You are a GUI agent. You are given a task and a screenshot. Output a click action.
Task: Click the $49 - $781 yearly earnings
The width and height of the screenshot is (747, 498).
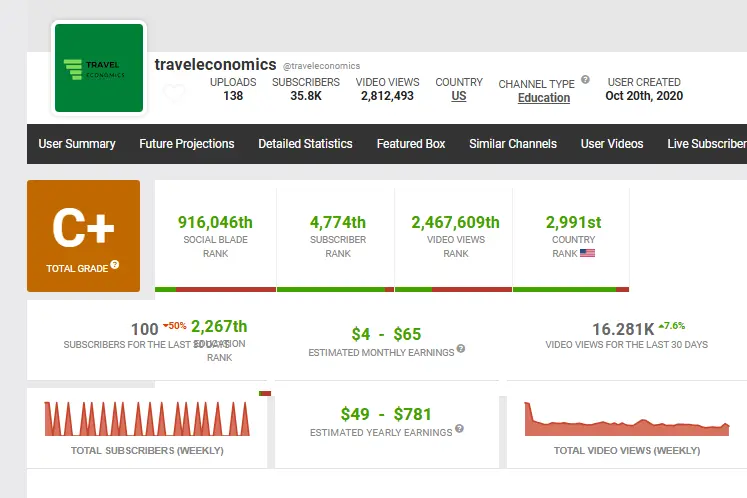(x=386, y=414)
